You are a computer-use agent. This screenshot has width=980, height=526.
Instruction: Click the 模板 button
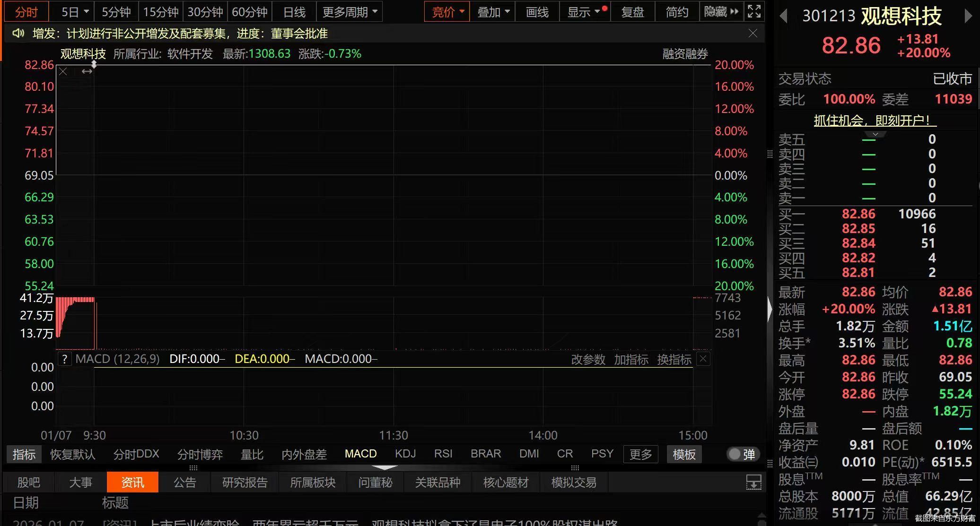(x=684, y=454)
